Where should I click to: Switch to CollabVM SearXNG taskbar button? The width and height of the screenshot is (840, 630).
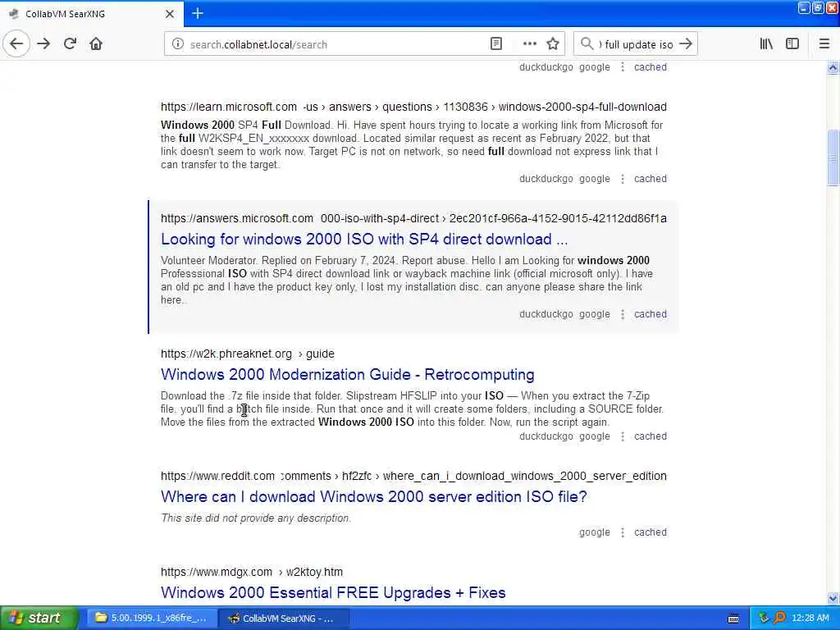pos(283,619)
